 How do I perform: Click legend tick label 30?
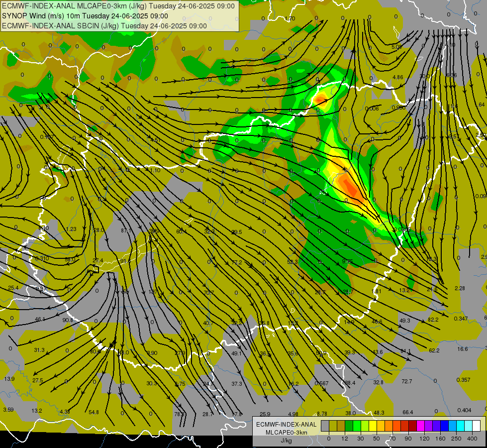click(361, 439)
